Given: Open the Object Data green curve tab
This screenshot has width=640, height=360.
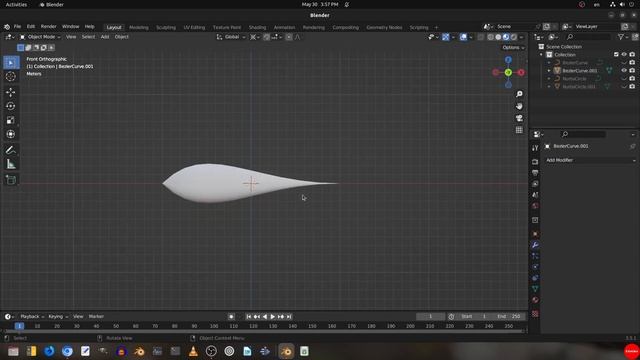Looking at the screenshot, I should click(x=535, y=289).
